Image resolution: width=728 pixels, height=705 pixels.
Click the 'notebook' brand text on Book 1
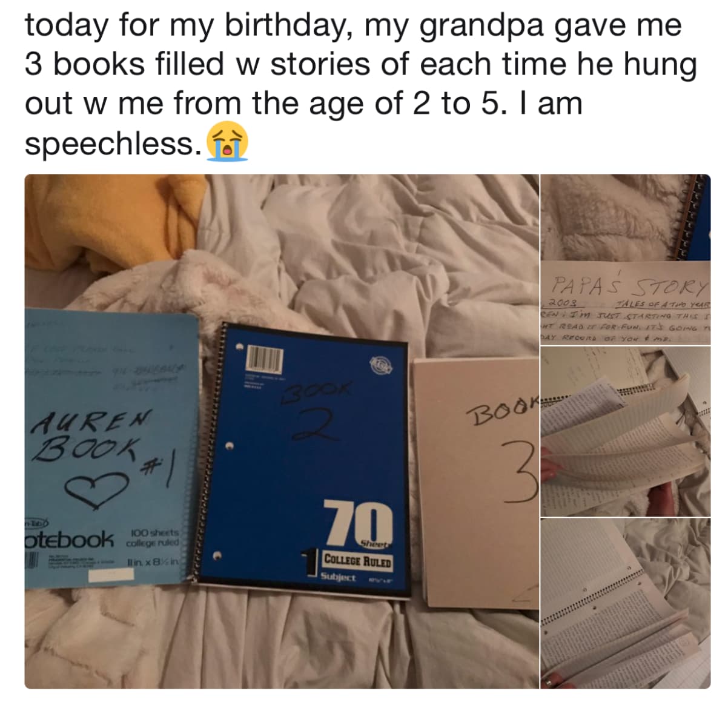click(x=68, y=538)
